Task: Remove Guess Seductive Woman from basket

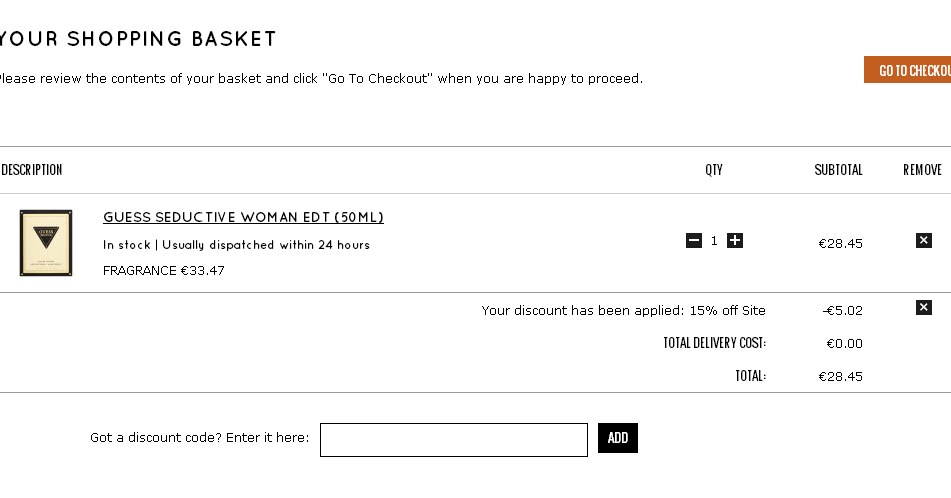Action: pos(924,240)
